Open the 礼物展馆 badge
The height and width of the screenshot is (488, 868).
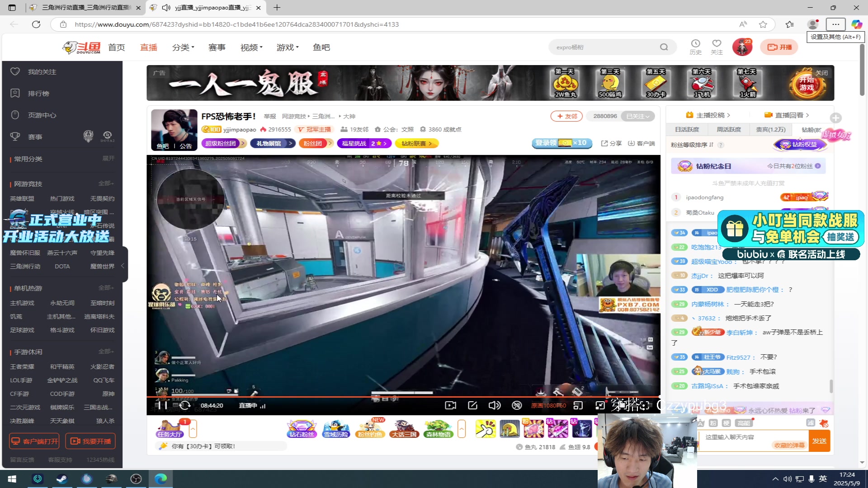tap(273, 143)
